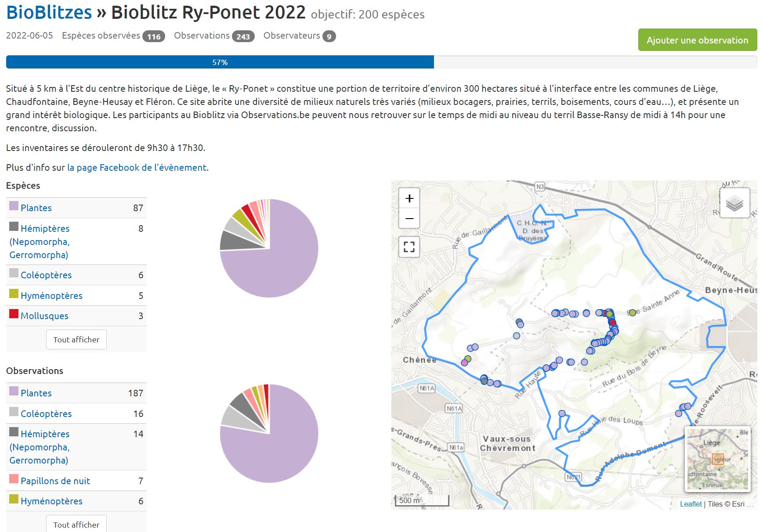
Task: Open la page Facebook de l'évènement
Action: coord(137,168)
